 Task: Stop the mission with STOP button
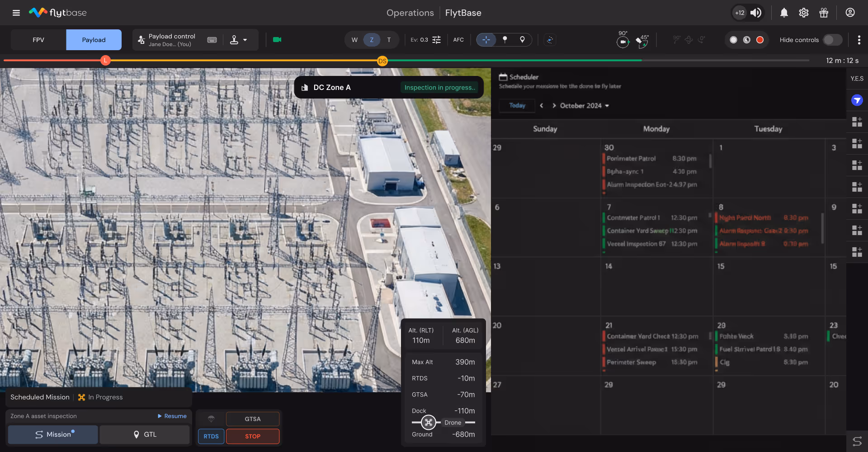[x=253, y=436]
